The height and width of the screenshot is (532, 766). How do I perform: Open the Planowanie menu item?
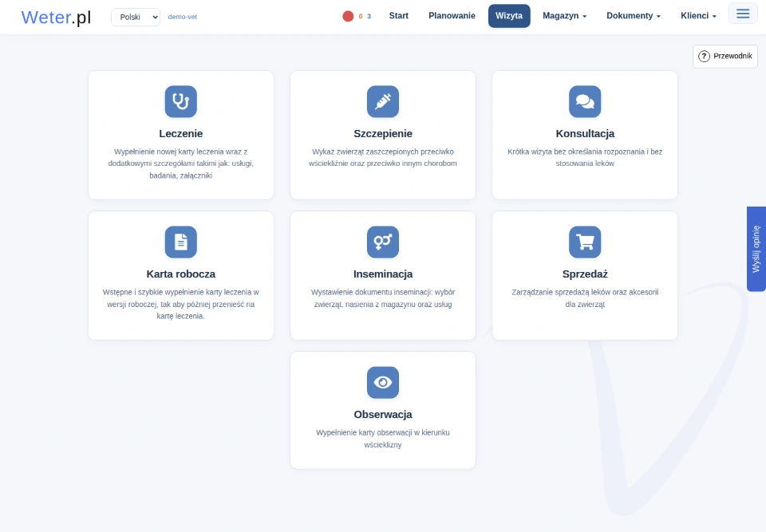452,16
